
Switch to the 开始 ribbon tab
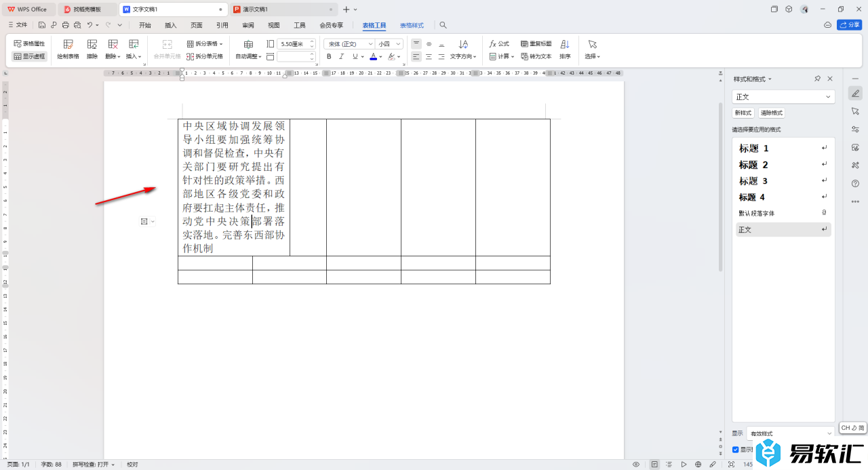tap(145, 25)
